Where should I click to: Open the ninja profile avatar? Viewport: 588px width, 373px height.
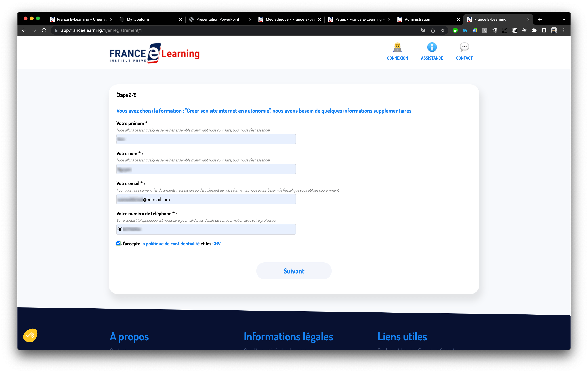pyautogui.click(x=554, y=30)
